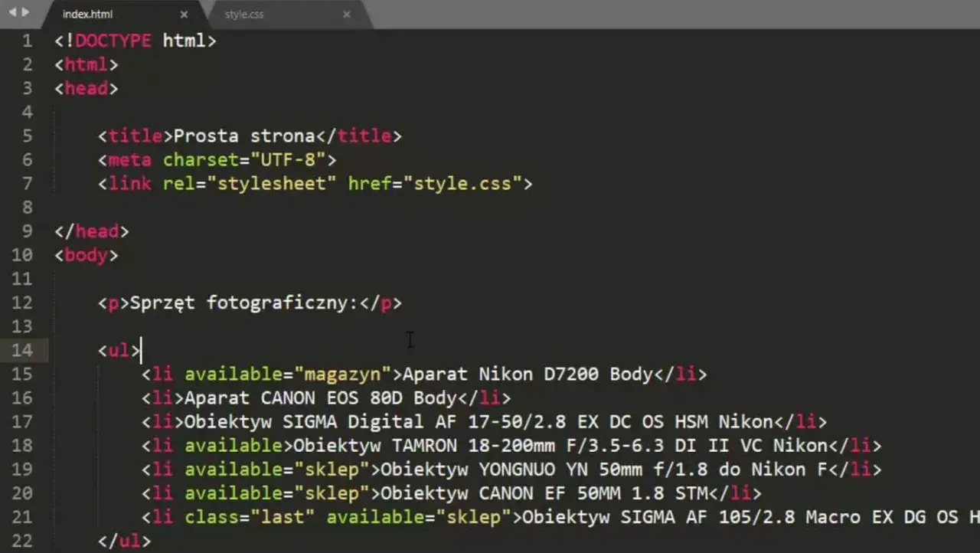Click line number 22 in the gutter
The width and height of the screenshot is (980, 553).
pyautogui.click(x=22, y=542)
